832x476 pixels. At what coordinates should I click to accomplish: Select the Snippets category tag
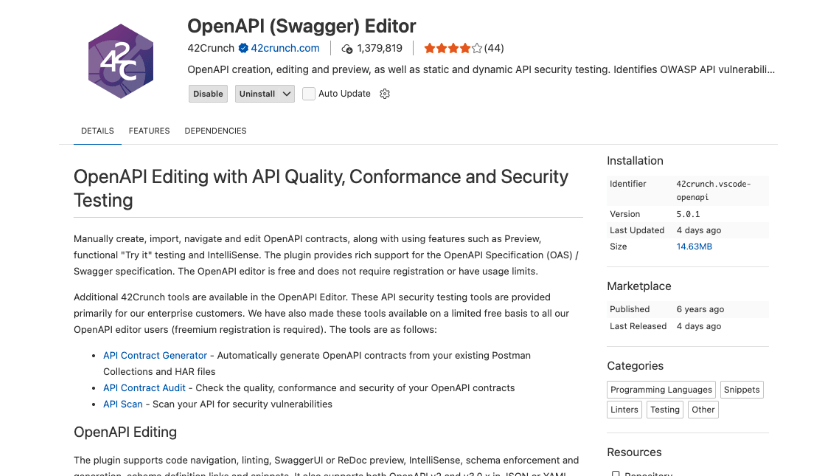(742, 390)
